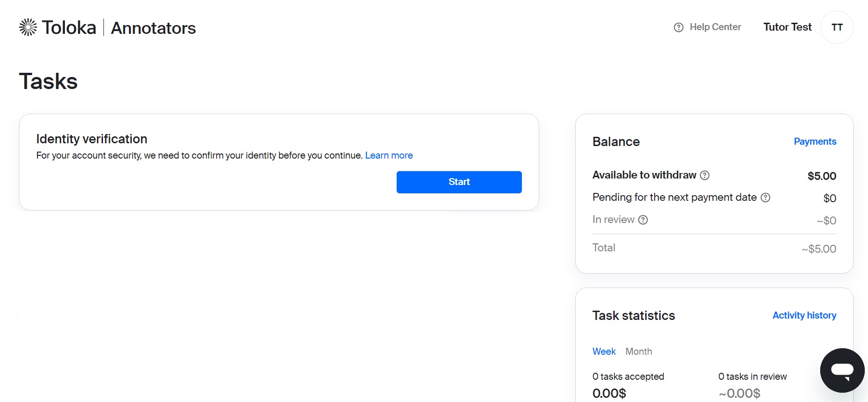868x402 pixels.
Task: Click the ~0.00$ in review earnings value
Action: point(739,394)
